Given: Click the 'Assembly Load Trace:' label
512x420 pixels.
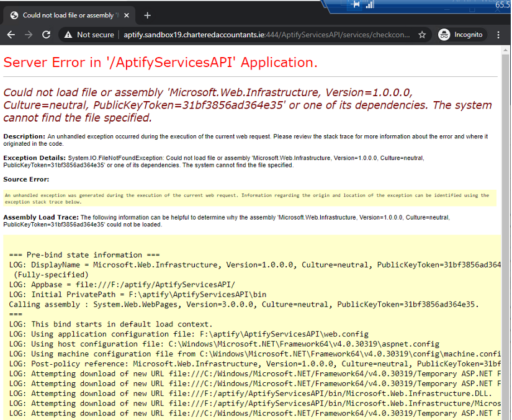Looking at the screenshot, I should click(x=41, y=217).
